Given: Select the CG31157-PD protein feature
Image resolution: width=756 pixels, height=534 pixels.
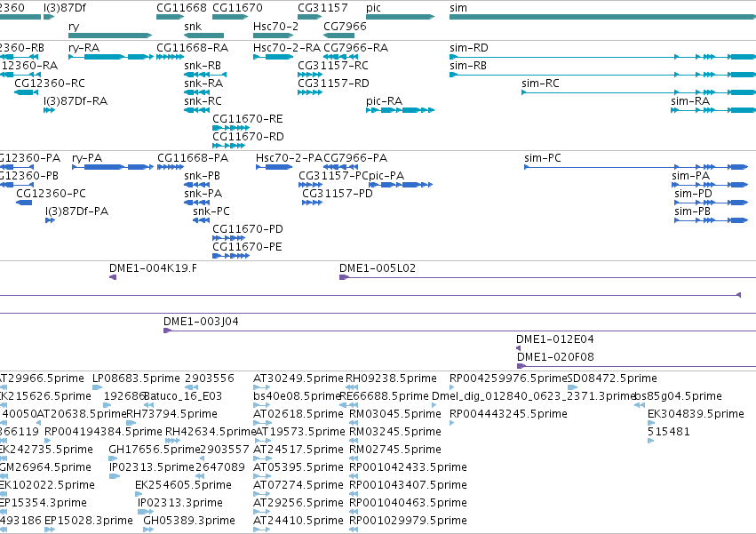Looking at the screenshot, I should click(x=312, y=203).
